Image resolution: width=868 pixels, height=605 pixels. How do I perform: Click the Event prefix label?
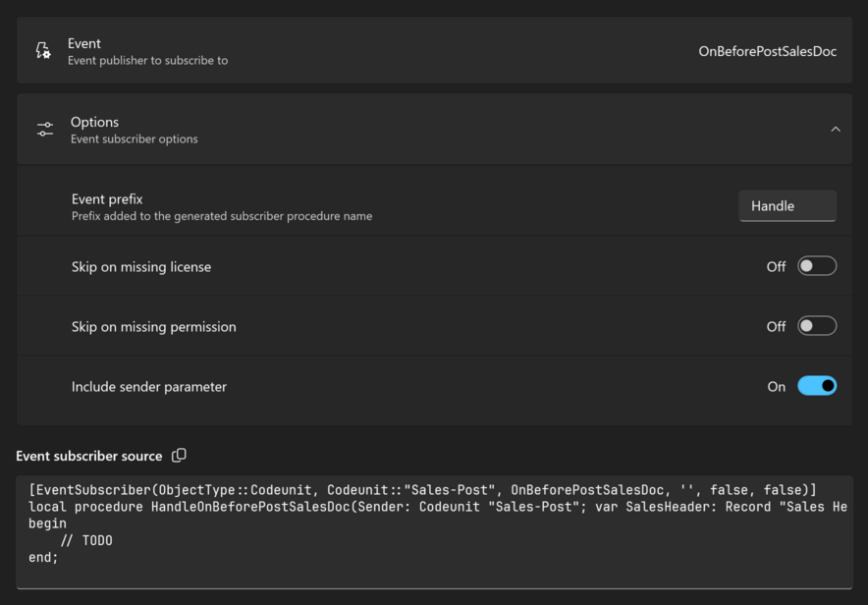coord(107,199)
